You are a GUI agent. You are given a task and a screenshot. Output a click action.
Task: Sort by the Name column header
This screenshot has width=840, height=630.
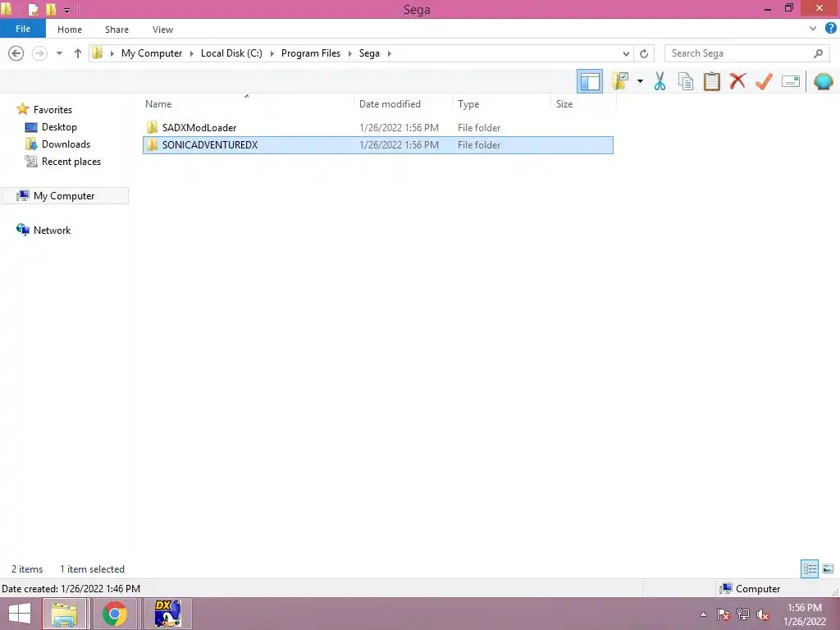pos(246,104)
